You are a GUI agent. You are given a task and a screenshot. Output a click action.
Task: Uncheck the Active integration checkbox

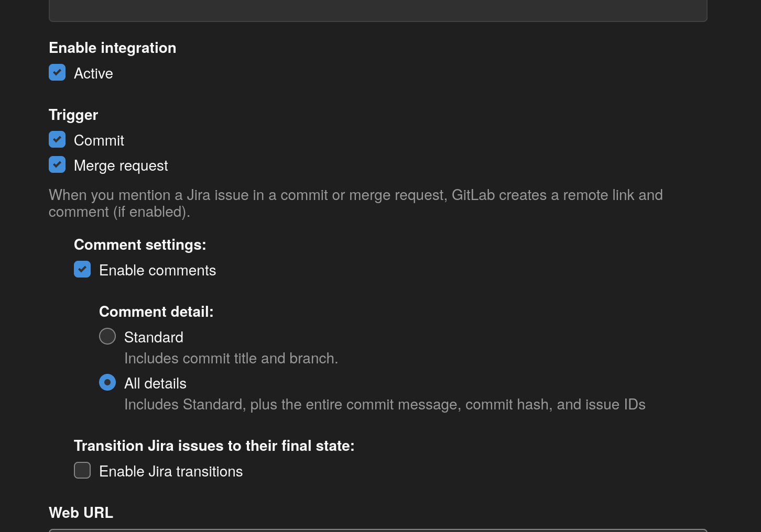pyautogui.click(x=57, y=72)
